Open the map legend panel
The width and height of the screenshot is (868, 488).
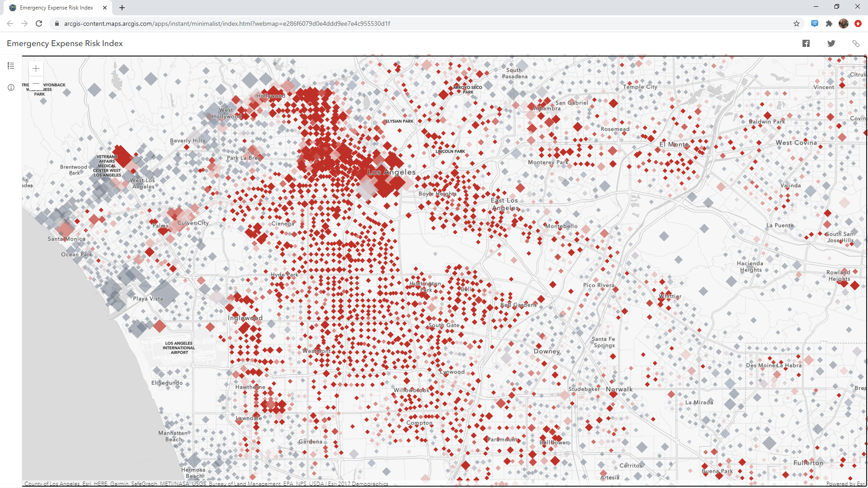coord(11,66)
